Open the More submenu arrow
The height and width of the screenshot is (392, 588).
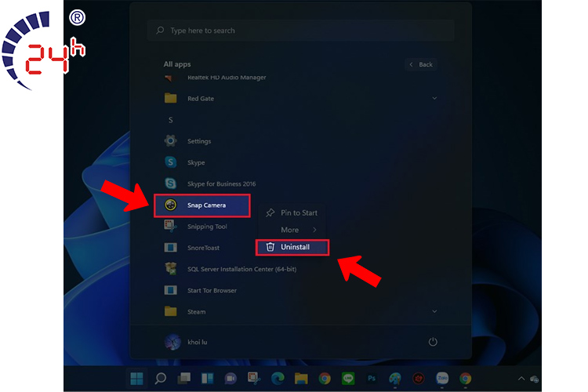coord(314,230)
